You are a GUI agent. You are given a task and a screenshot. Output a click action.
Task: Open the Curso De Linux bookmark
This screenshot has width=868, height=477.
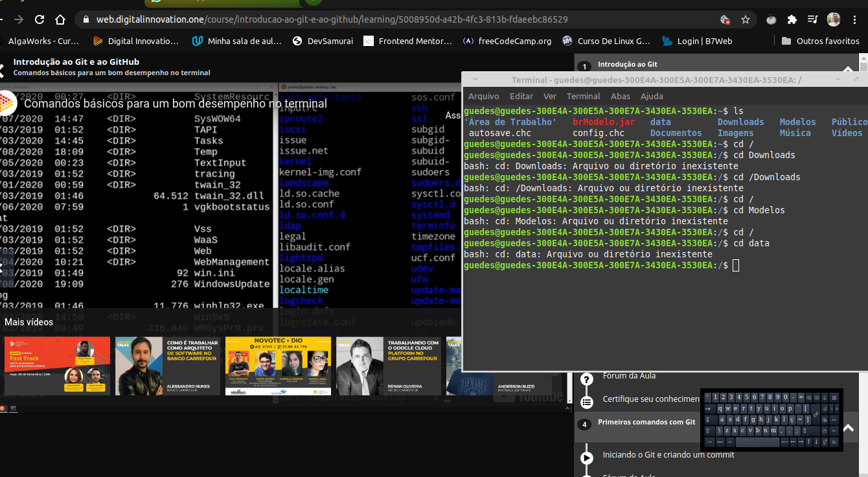607,41
